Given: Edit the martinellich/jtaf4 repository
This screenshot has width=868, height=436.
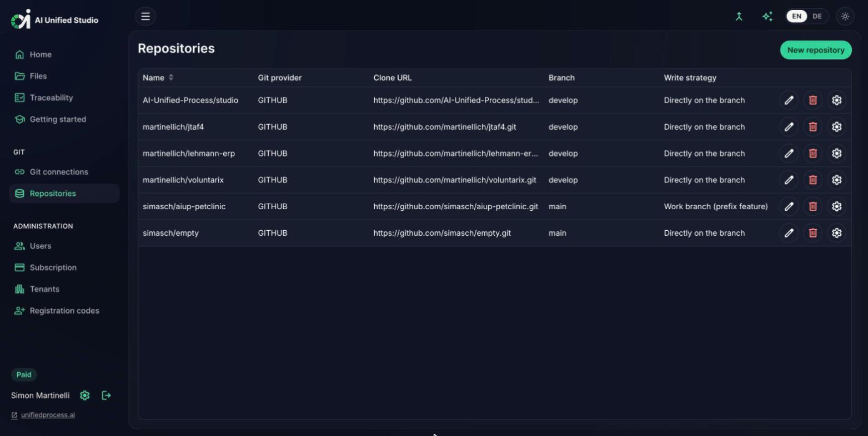Looking at the screenshot, I should (x=789, y=127).
